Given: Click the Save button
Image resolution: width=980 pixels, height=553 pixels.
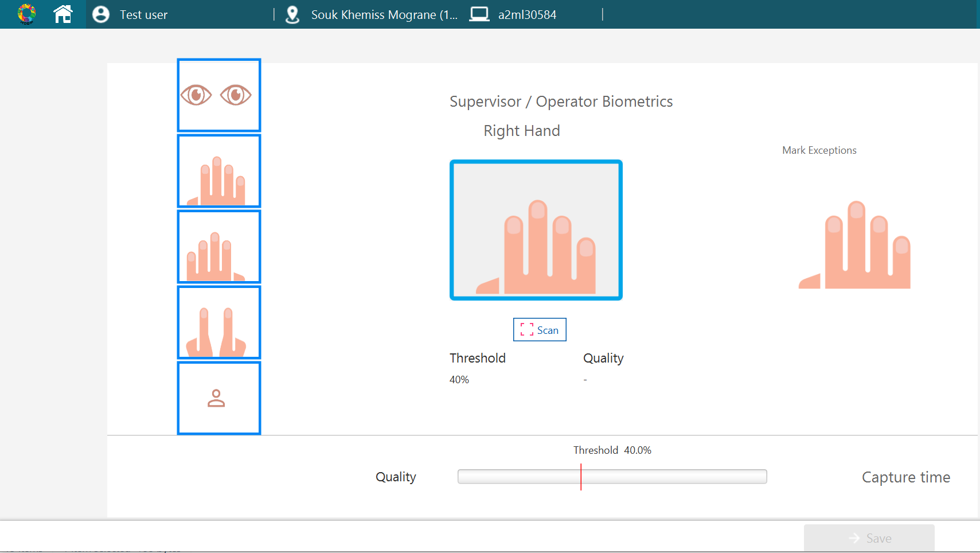Looking at the screenshot, I should click(869, 538).
